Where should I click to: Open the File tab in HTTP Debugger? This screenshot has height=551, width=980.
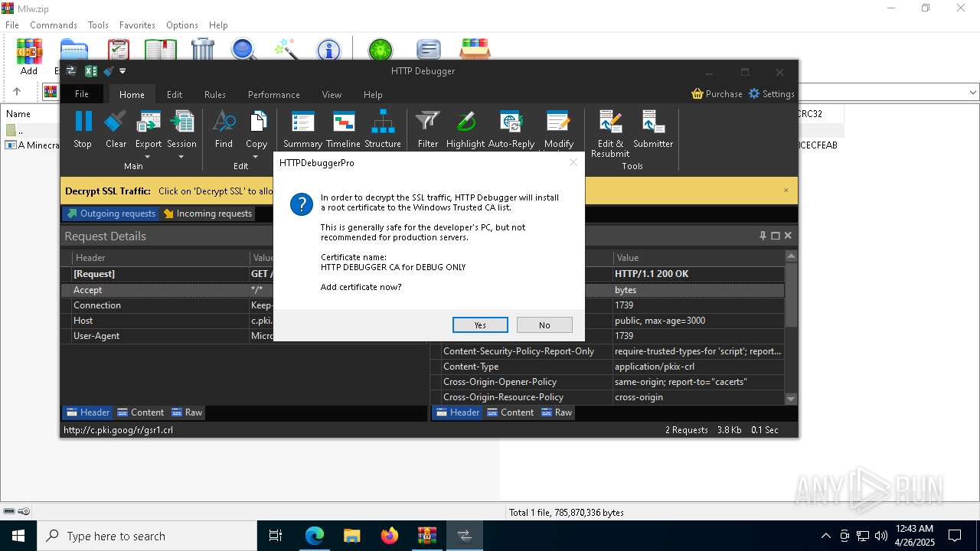pyautogui.click(x=82, y=94)
